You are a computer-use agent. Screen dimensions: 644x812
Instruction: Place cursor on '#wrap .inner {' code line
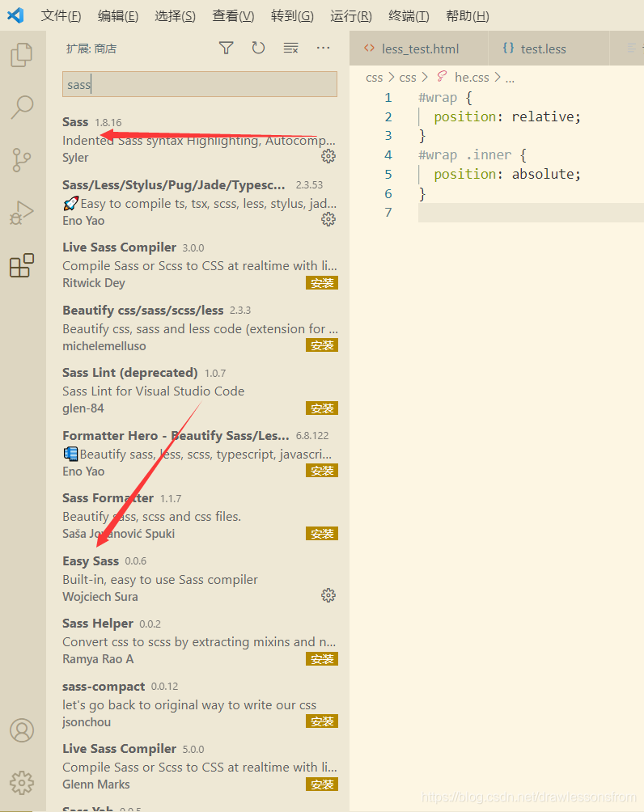click(x=472, y=154)
